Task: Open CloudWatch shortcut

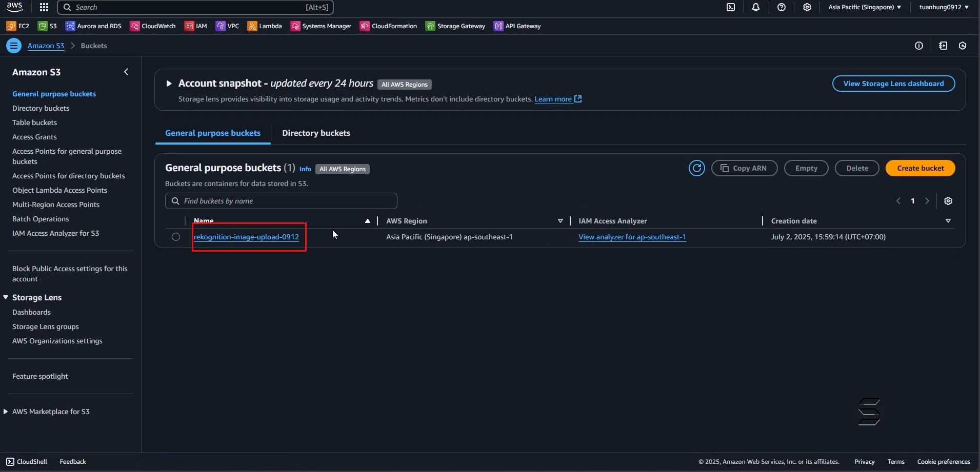Action: pos(153,26)
